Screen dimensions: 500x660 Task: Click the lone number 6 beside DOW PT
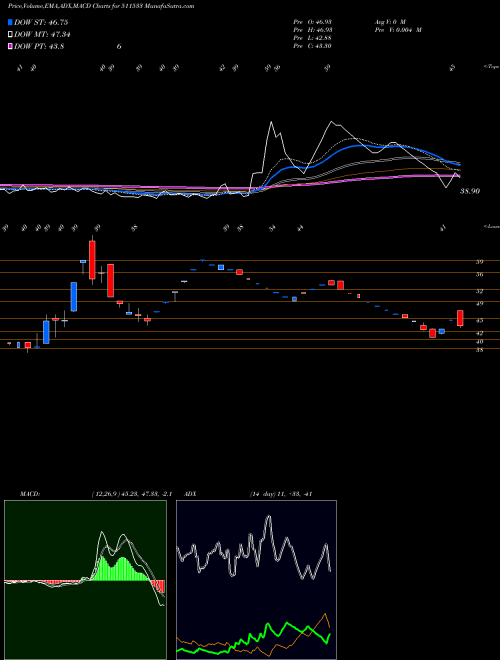(x=119, y=47)
